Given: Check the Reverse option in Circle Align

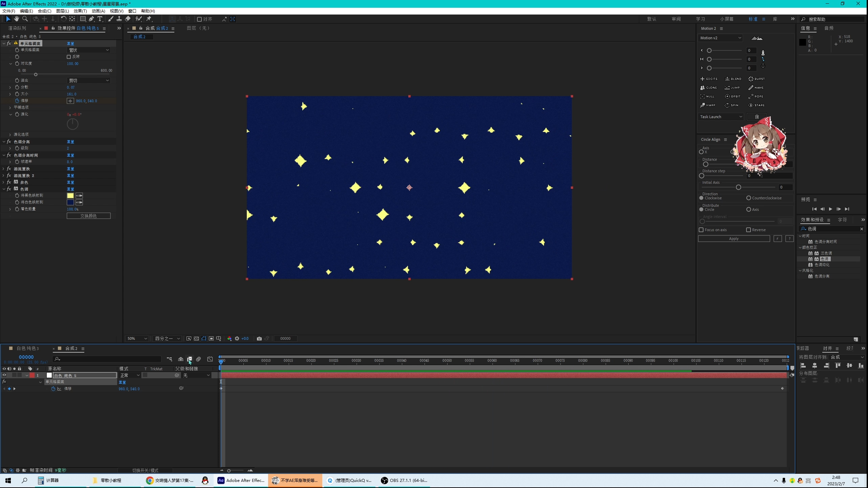Looking at the screenshot, I should (748, 230).
